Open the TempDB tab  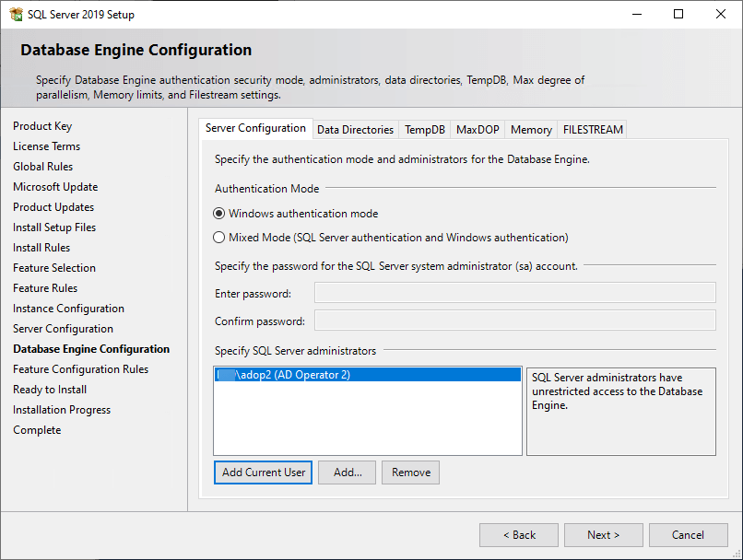pos(425,130)
